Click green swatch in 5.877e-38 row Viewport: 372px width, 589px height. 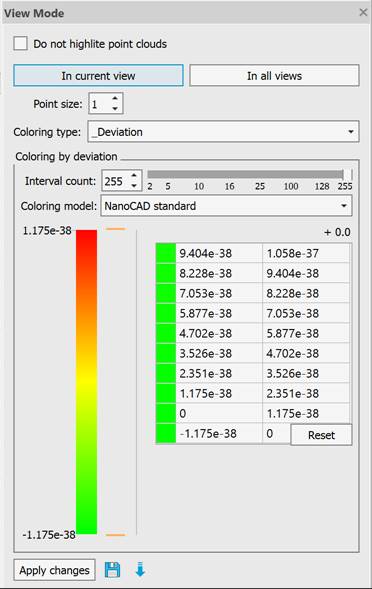(166, 313)
